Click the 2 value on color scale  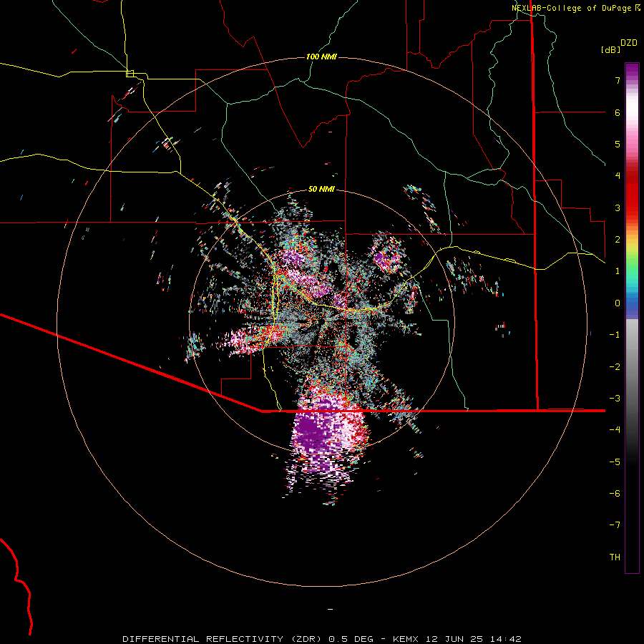tap(618, 240)
